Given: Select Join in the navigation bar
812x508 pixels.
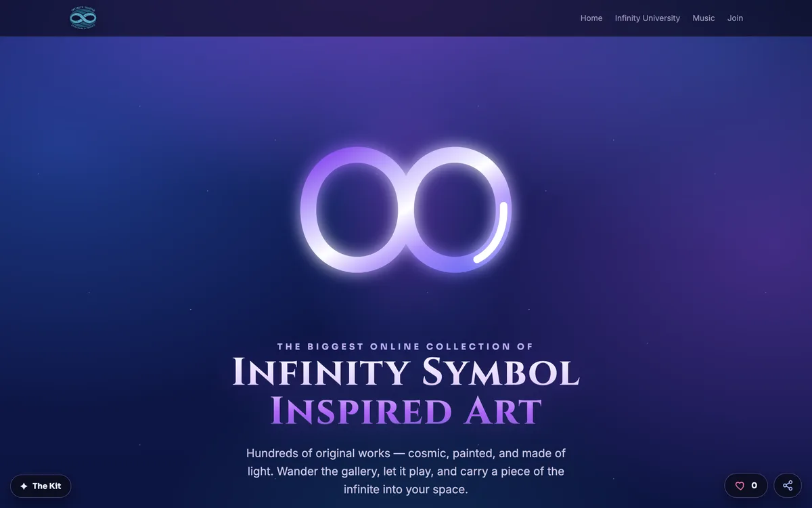Looking at the screenshot, I should tap(735, 18).
